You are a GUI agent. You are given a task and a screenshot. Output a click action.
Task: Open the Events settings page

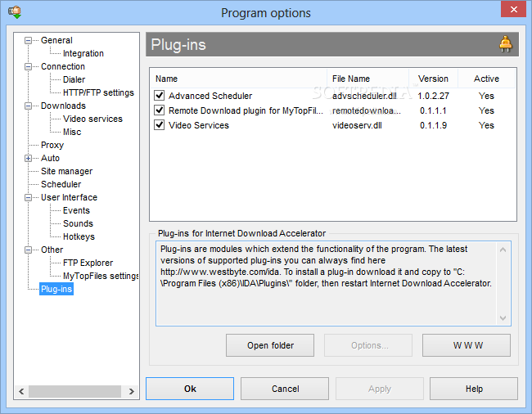pyautogui.click(x=76, y=210)
